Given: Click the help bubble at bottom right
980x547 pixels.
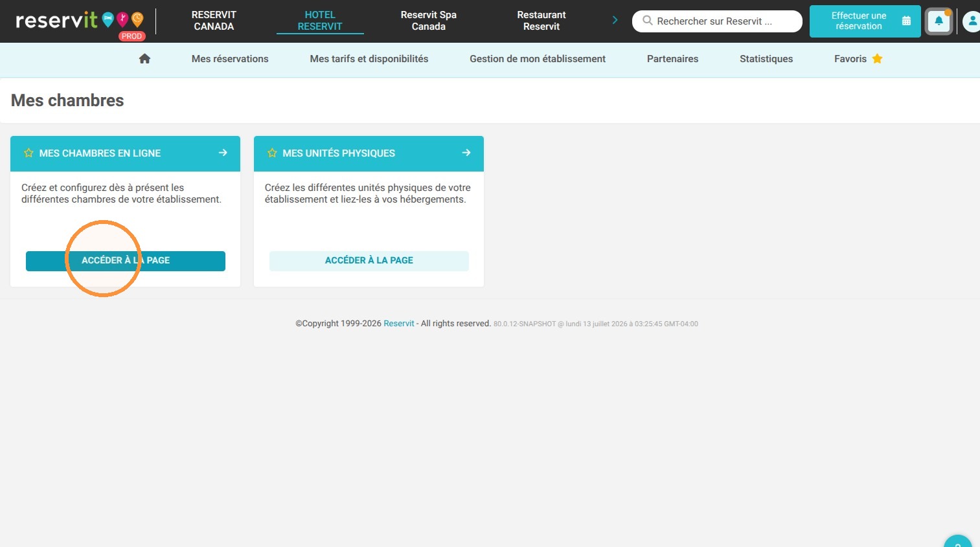Looking at the screenshot, I should click(958, 542).
